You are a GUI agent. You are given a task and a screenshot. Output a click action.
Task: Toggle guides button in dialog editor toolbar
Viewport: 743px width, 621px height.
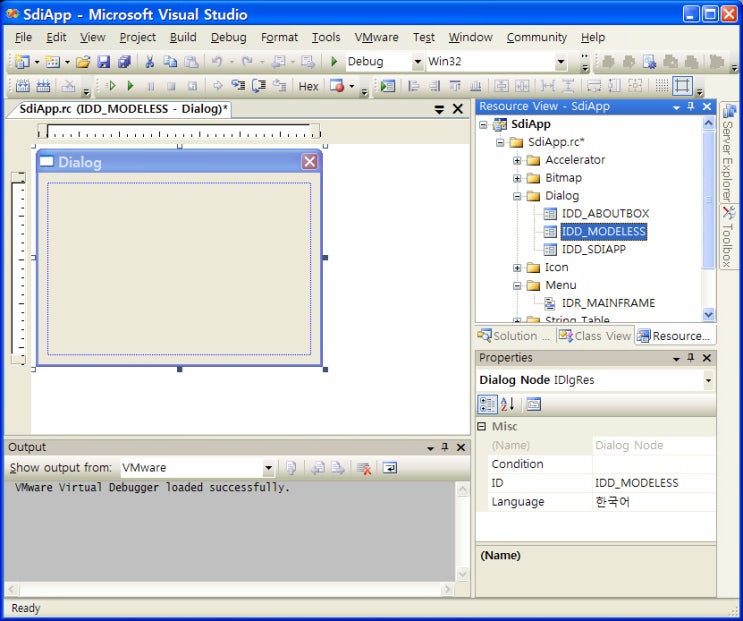click(682, 86)
